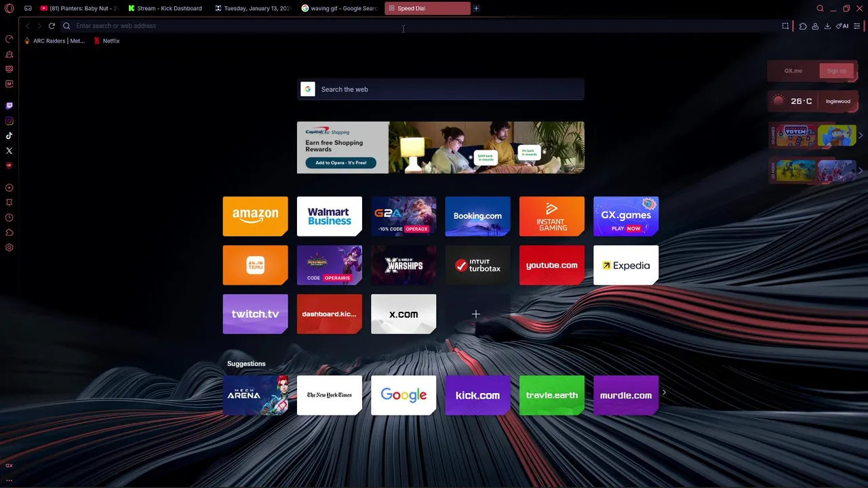Screen dimensions: 868x488
Task: Open the youtube.com tile
Action: click(552, 265)
